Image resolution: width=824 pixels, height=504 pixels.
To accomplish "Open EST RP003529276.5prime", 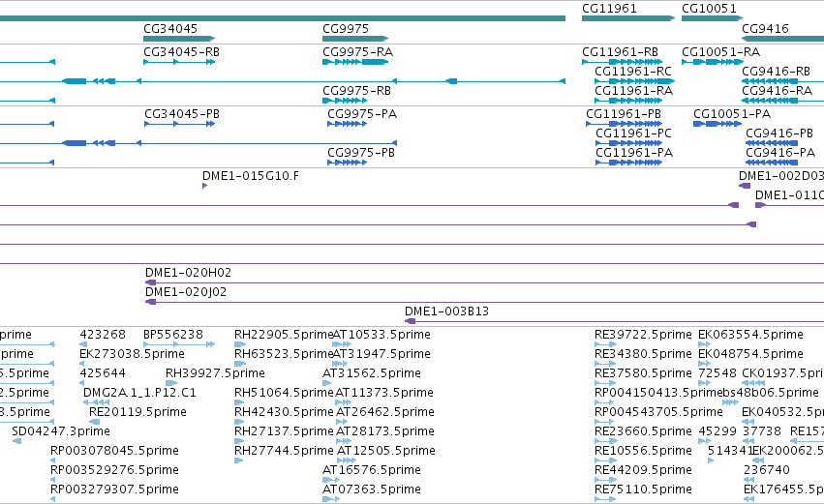I will [x=114, y=470].
